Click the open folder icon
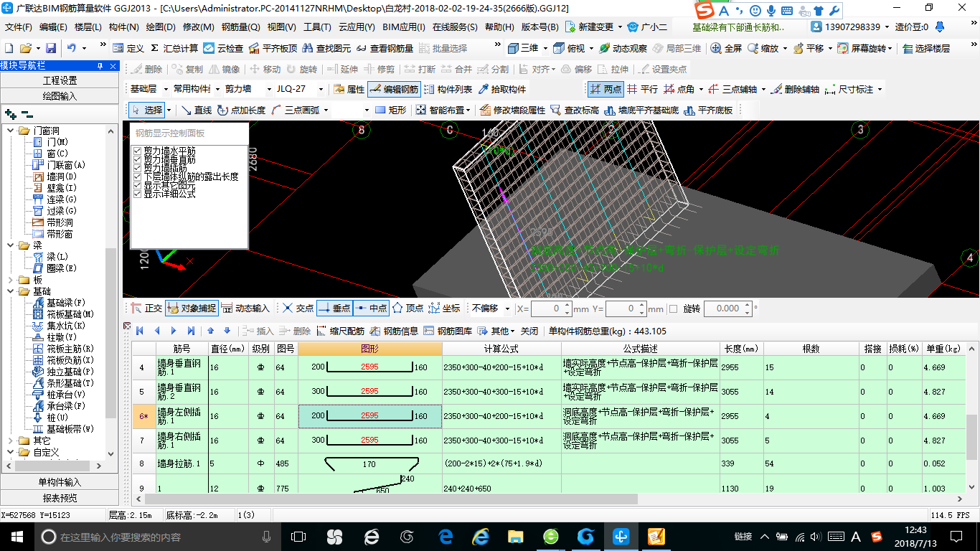980x551 pixels. 26,48
